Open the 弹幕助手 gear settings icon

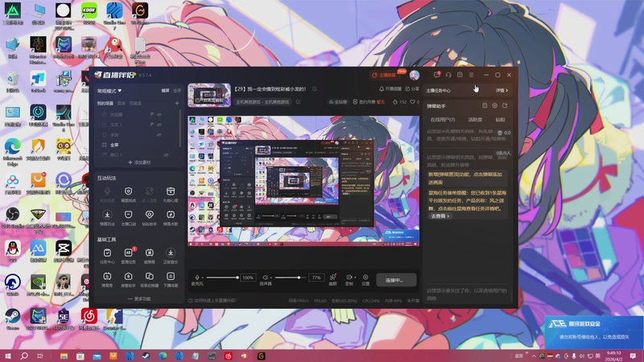(494, 106)
